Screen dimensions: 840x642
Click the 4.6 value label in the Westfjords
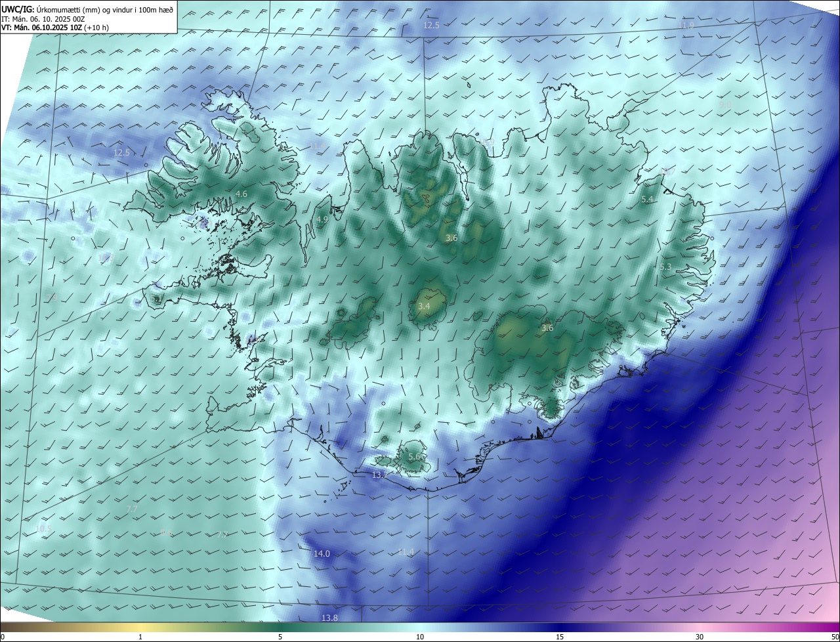tap(241, 194)
